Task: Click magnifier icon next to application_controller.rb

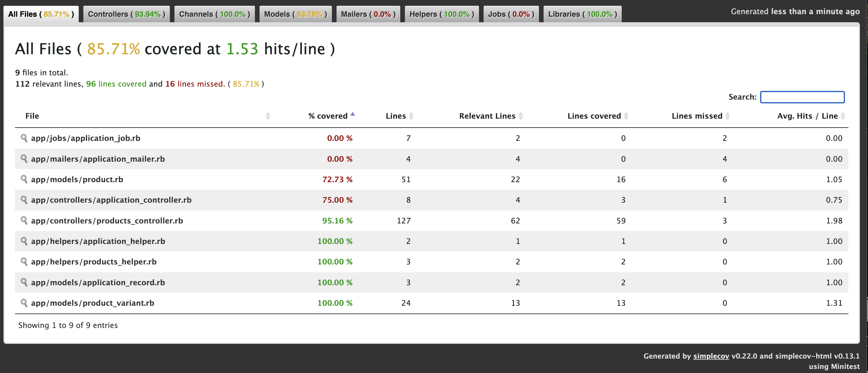Action: tap(24, 200)
